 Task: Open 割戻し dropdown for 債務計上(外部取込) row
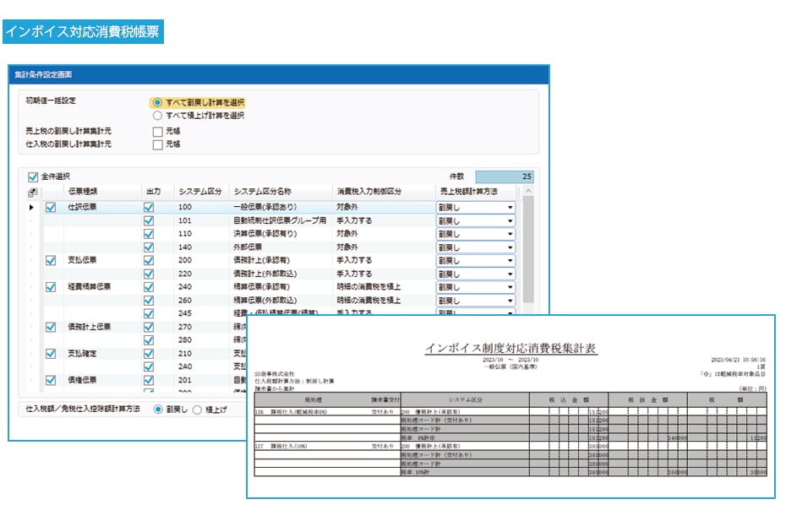475,274
